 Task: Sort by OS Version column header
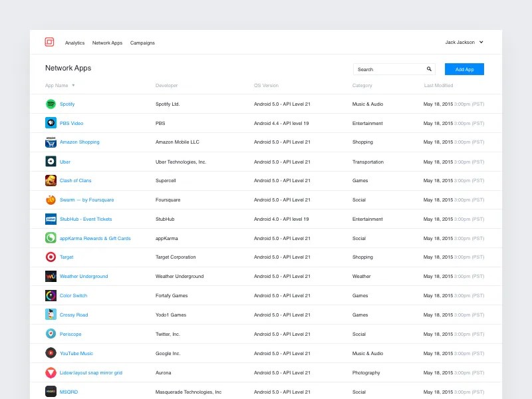tap(266, 86)
